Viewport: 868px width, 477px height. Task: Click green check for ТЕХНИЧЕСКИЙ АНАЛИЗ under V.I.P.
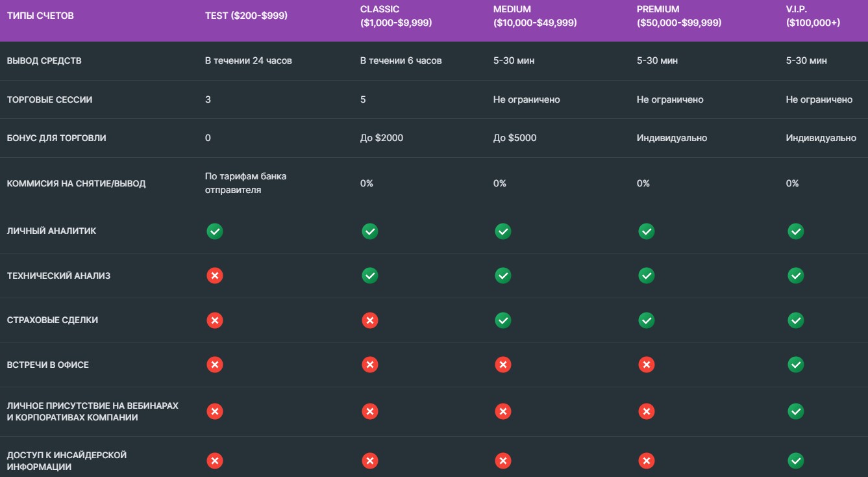[796, 276]
